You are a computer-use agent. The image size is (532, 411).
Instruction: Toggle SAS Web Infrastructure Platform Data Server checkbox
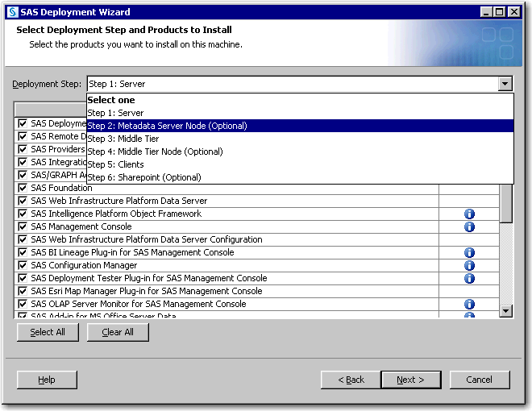[x=23, y=201]
